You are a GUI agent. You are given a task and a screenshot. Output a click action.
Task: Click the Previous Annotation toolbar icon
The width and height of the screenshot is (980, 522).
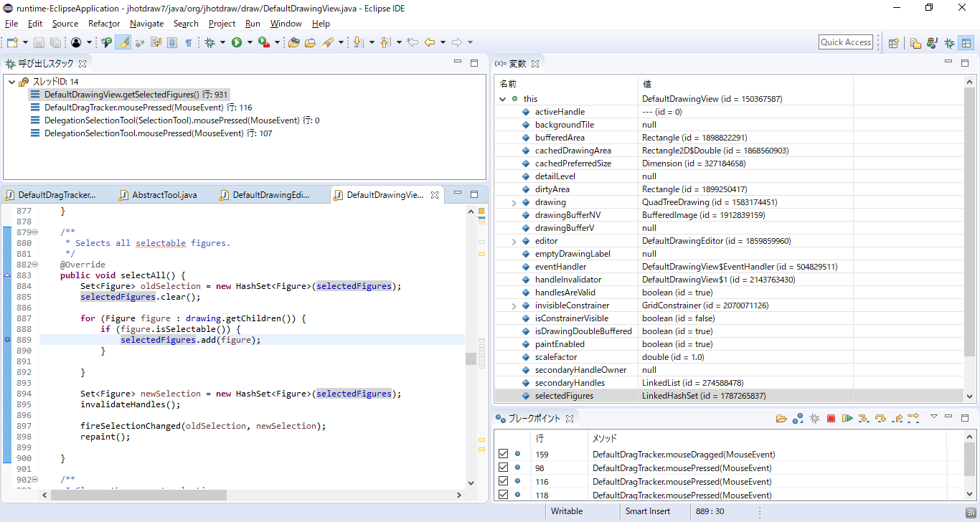click(385, 42)
